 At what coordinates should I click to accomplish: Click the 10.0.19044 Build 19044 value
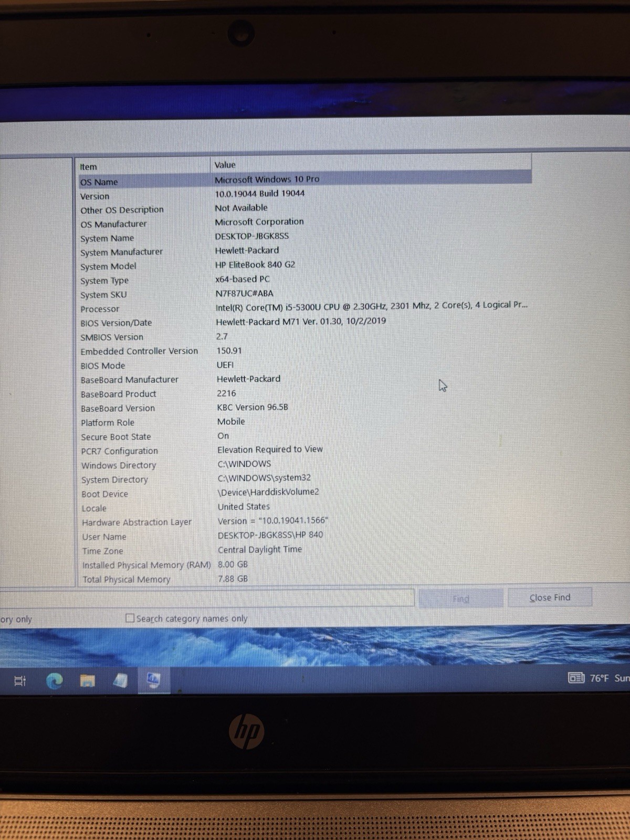pyautogui.click(x=260, y=193)
